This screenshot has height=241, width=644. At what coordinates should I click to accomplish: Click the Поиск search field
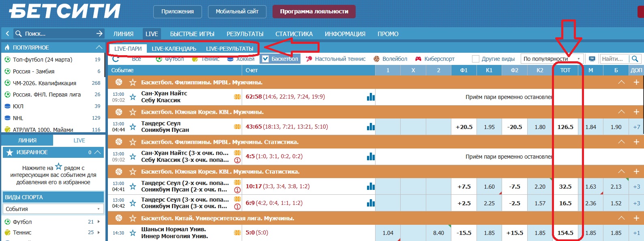coord(59,34)
